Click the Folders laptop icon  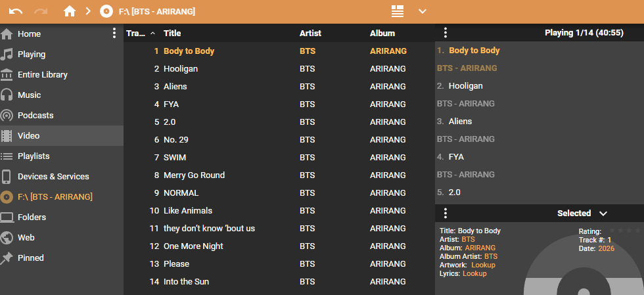pyautogui.click(x=7, y=217)
